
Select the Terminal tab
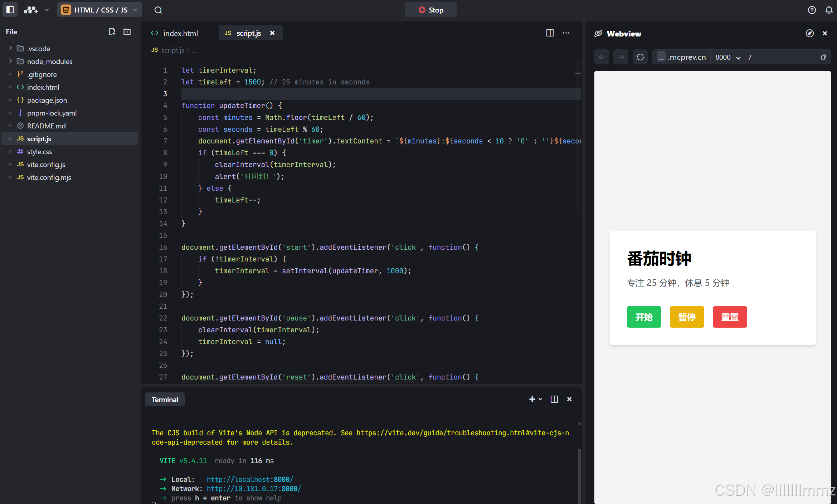click(x=165, y=400)
